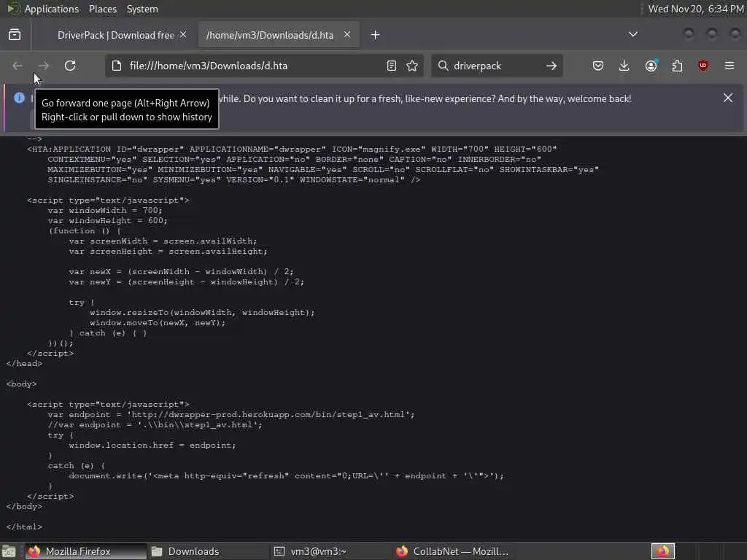The image size is (747, 560).
Task: Switch to DriverPack Download free tab
Action: pyautogui.click(x=116, y=35)
